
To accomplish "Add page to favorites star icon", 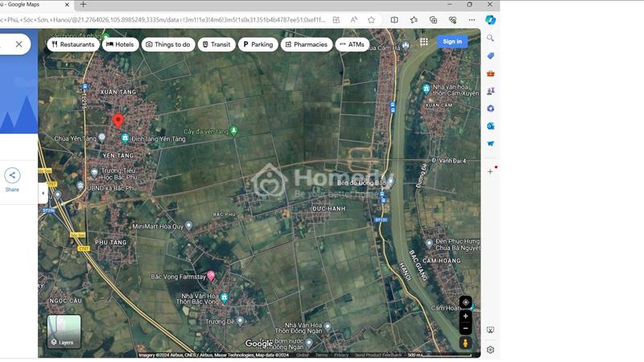I will click(371, 19).
